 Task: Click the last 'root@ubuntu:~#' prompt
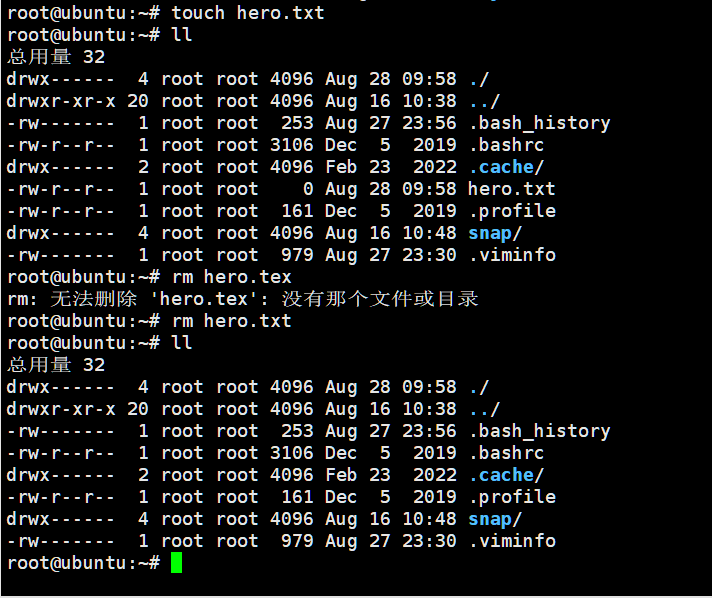tap(84, 563)
